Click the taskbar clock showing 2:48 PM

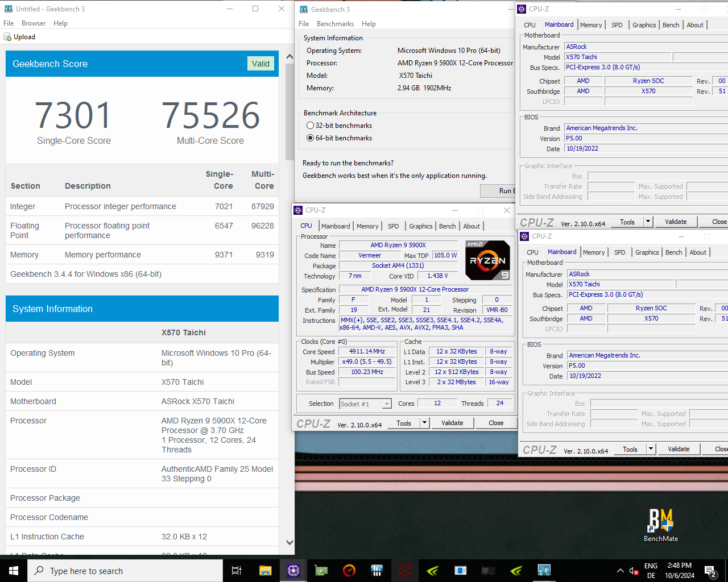coord(680,571)
